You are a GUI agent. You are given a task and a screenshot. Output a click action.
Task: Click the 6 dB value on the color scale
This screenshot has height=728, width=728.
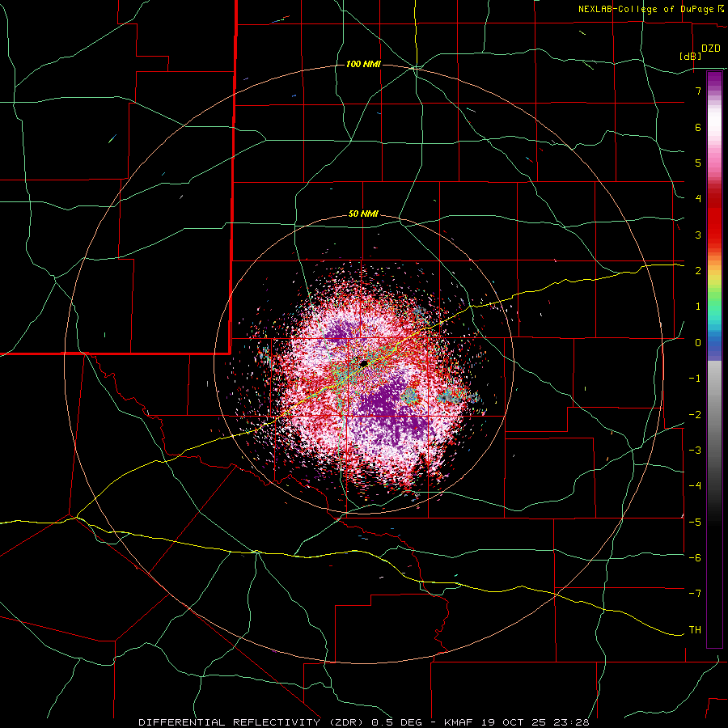698,127
